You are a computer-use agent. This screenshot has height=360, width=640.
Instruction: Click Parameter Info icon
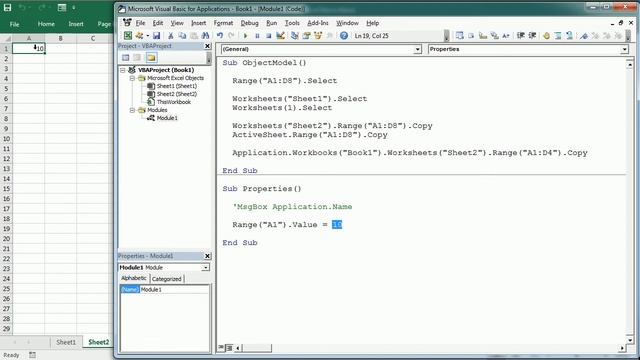coord(494,36)
